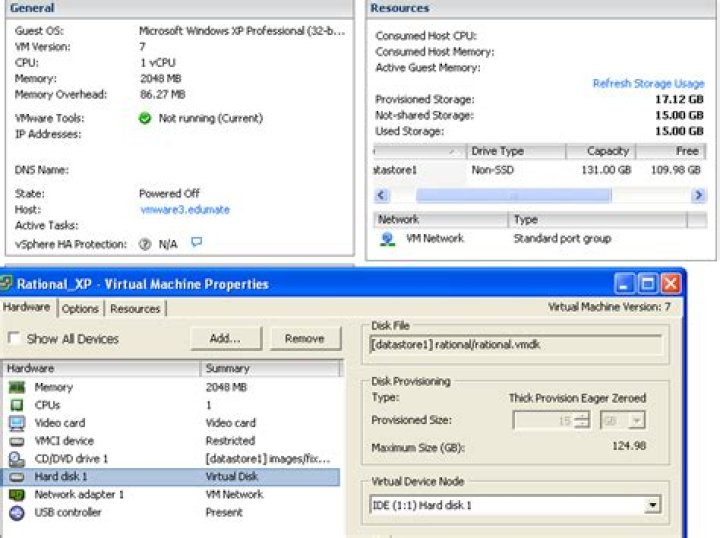
Task: Click the Hardware column header
Action: click(101, 368)
